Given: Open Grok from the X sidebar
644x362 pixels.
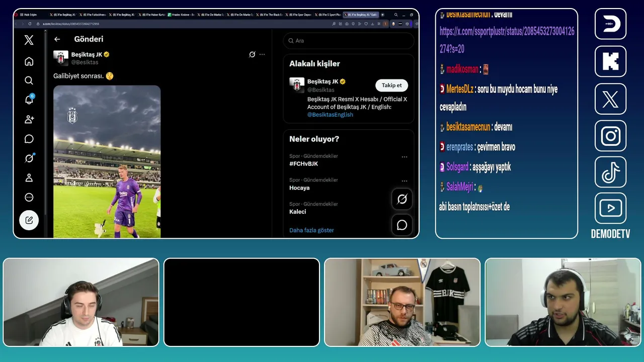Looking at the screenshot, I should (x=29, y=158).
